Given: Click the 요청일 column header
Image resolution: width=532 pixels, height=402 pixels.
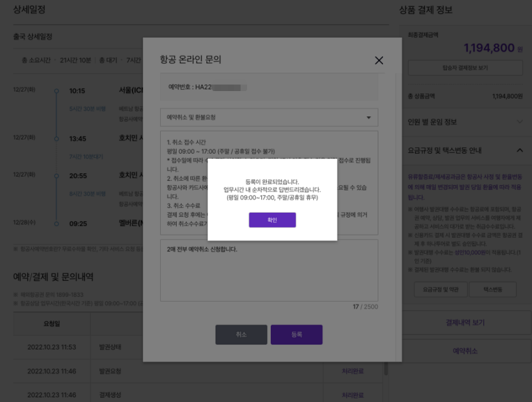Looking at the screenshot, I should coord(51,323).
